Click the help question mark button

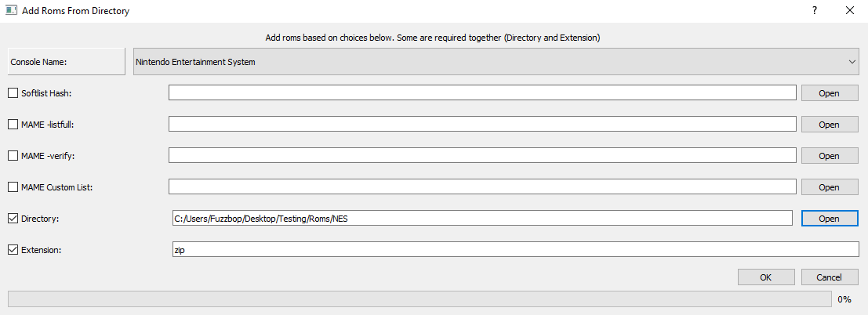click(815, 11)
